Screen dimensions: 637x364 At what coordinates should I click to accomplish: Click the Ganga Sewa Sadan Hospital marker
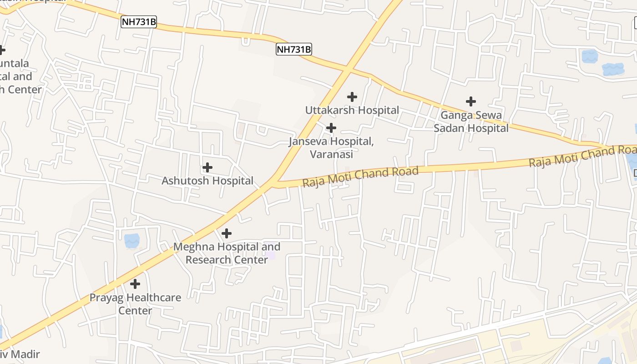[x=471, y=101]
